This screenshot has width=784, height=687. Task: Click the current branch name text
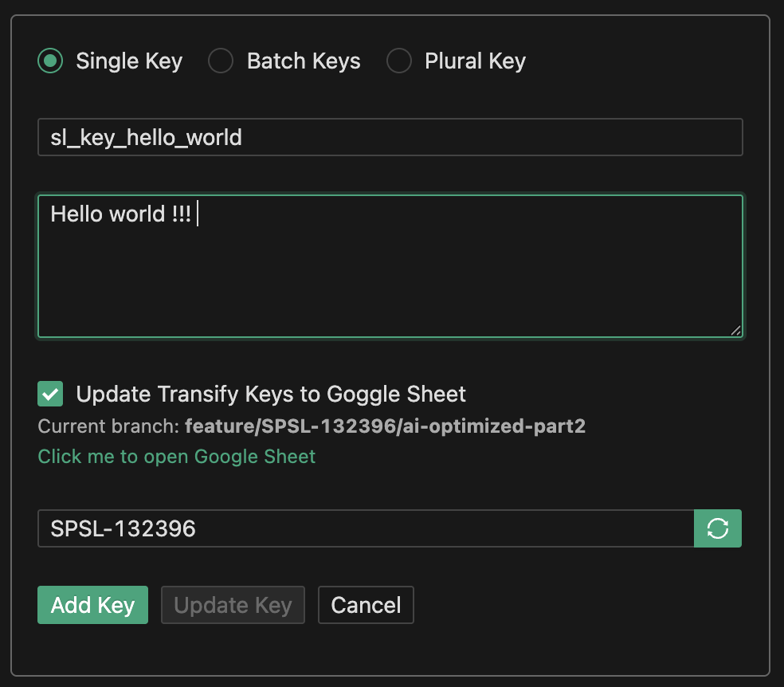click(386, 426)
